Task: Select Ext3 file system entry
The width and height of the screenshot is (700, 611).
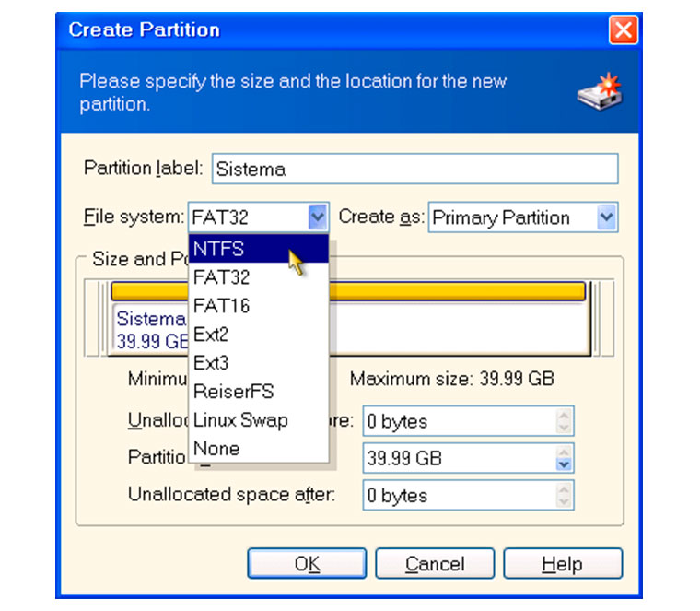Action: pos(259,363)
